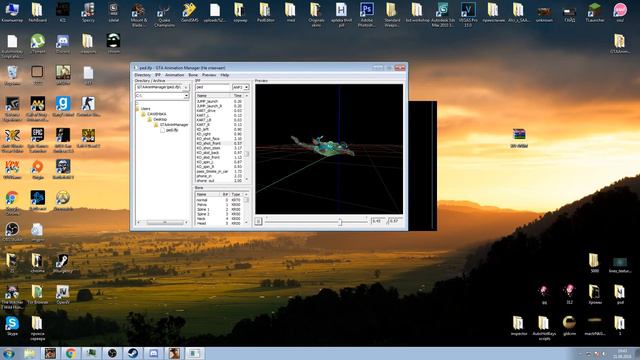The height and width of the screenshot is (360, 640).
Task: Open Adobe Photoshop desktop shortcut
Action: coord(367,14)
